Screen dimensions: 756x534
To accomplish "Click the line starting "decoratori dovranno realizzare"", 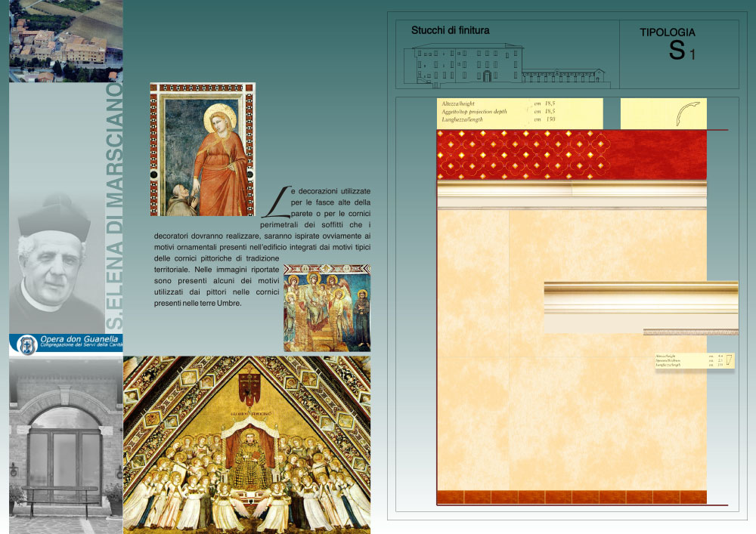I will pyautogui.click(x=262, y=236).
